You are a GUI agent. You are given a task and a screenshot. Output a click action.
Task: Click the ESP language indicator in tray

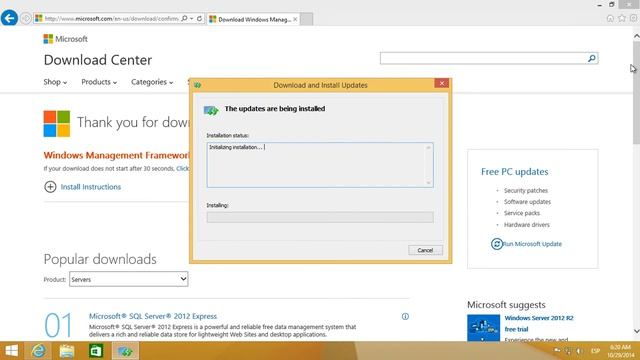pyautogui.click(x=595, y=351)
